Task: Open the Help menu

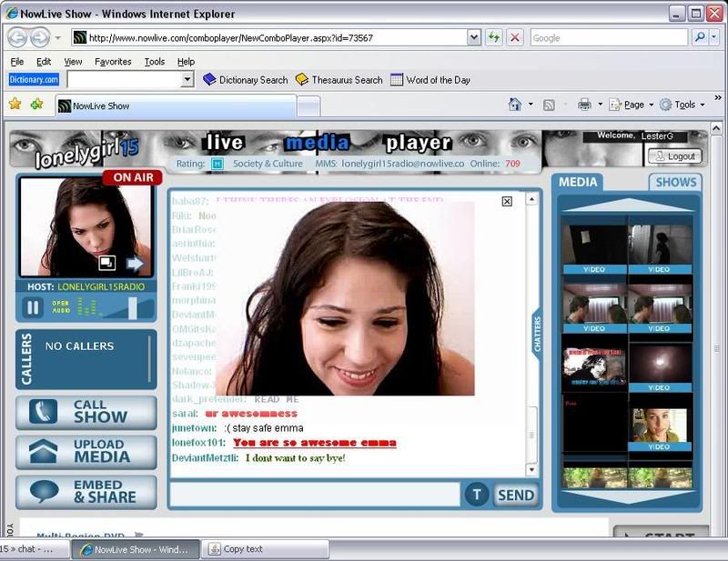Action: (x=186, y=61)
